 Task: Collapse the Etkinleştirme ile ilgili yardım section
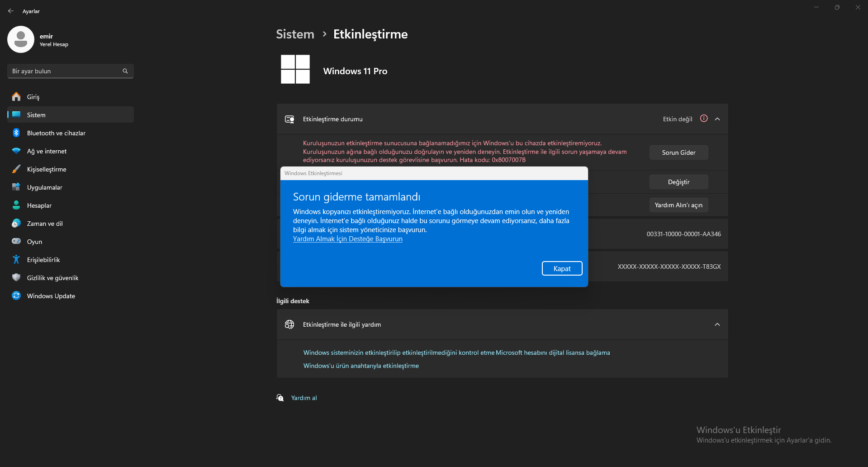[717, 324]
